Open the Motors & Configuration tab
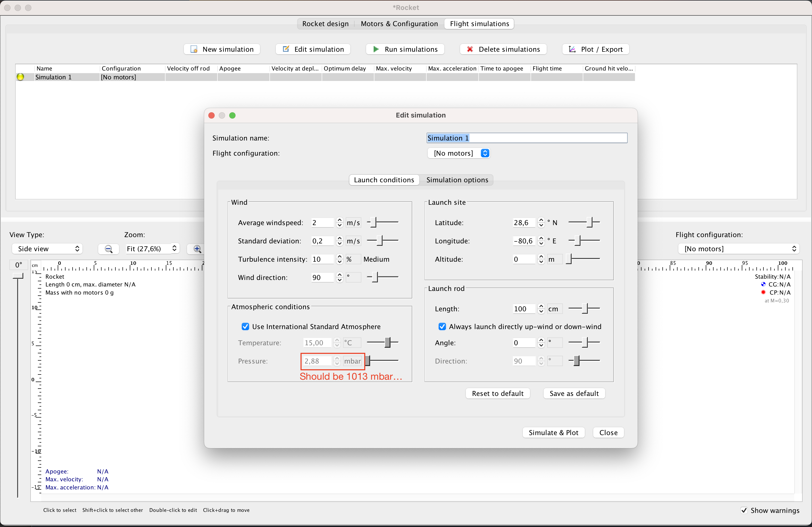Viewport: 812px width, 527px height. coord(399,24)
